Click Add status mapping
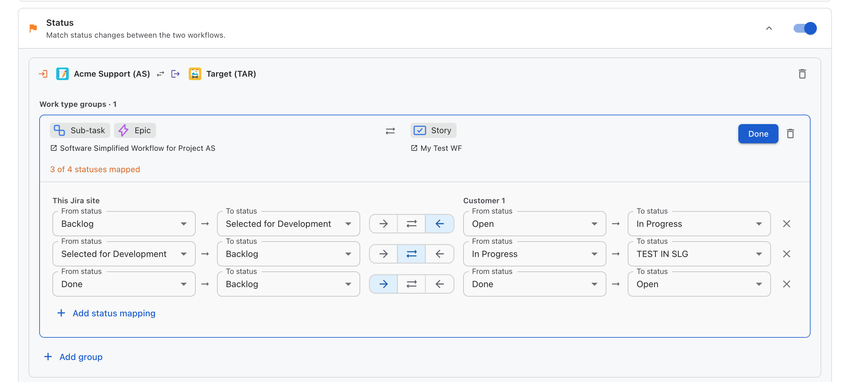The height and width of the screenshot is (382, 868). (x=106, y=313)
